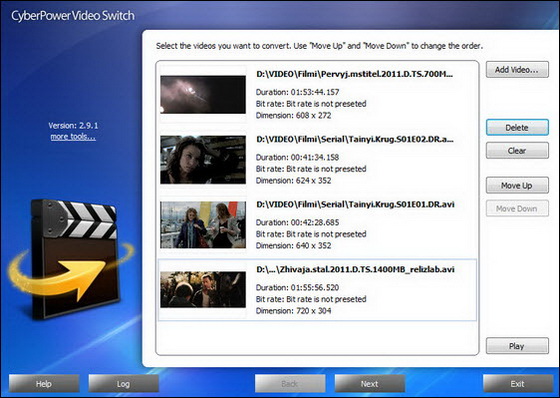
Task: Click Duration: 00:41:34.158 text
Action: pos(298,157)
